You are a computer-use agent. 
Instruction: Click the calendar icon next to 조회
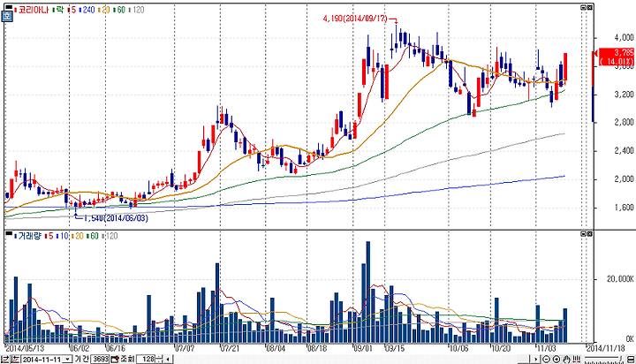(x=115, y=359)
